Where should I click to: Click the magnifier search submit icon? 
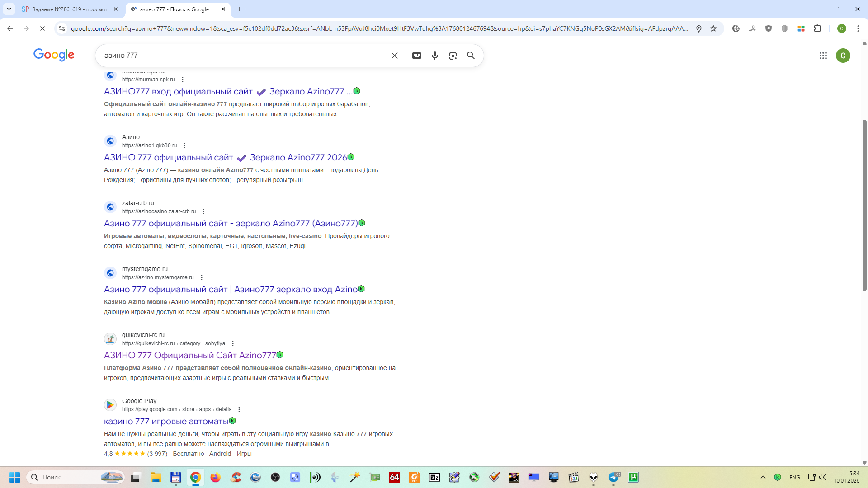(x=471, y=56)
